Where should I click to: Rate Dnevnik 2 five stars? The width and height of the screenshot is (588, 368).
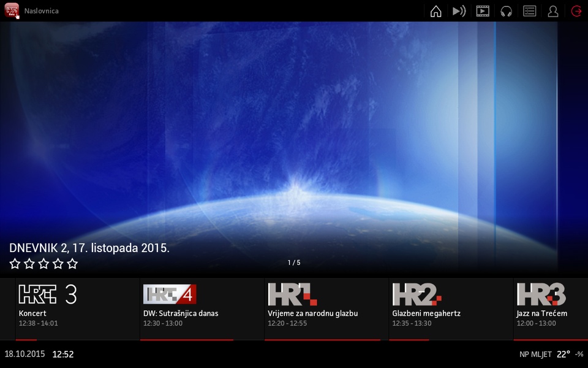point(72,264)
